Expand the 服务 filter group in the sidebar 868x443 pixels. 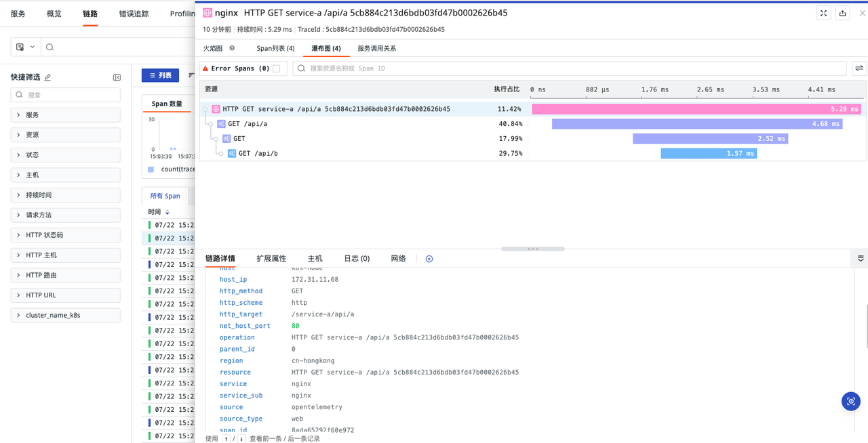(x=66, y=115)
